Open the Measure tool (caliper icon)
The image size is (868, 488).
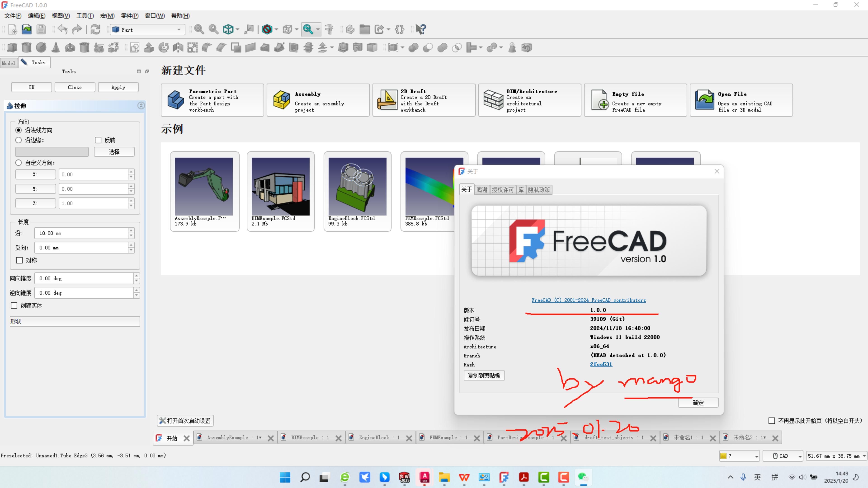click(x=330, y=30)
